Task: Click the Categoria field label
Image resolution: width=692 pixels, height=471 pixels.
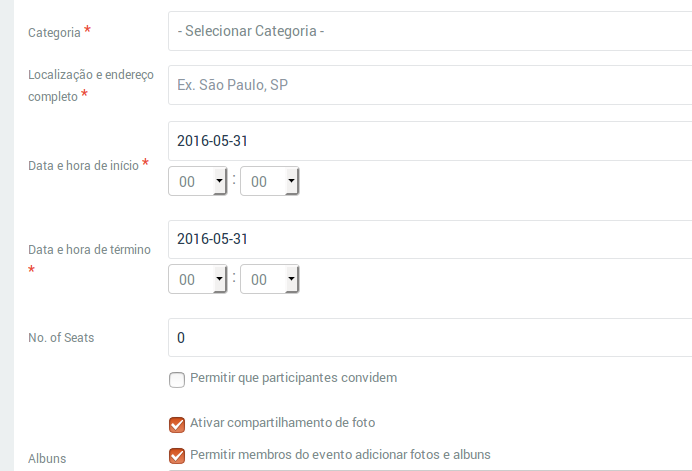Action: click(x=54, y=33)
